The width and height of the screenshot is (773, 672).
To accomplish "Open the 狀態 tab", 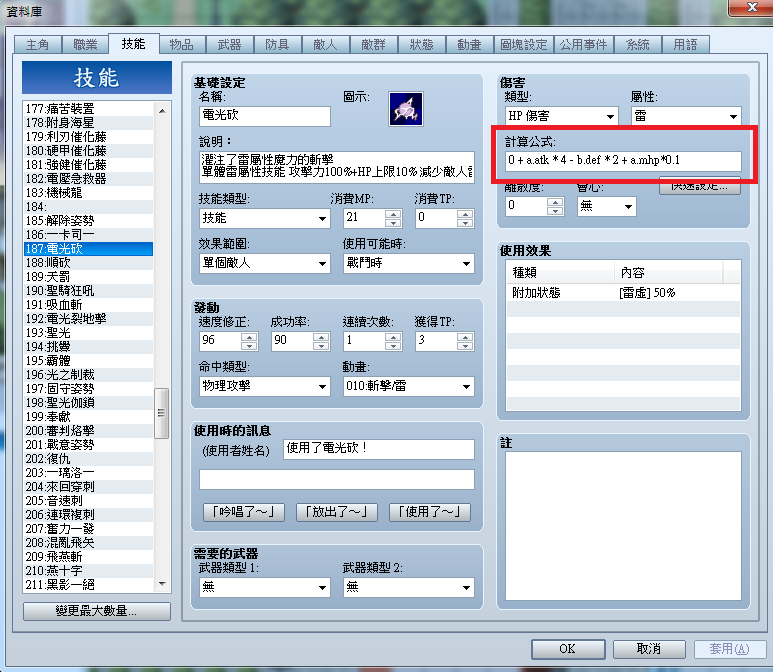I will pyautogui.click(x=422, y=45).
